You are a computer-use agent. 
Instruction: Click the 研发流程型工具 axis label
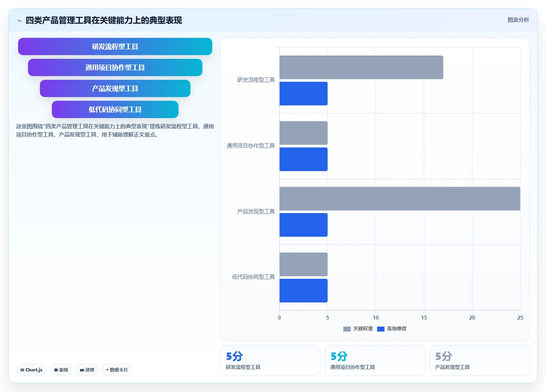256,80
